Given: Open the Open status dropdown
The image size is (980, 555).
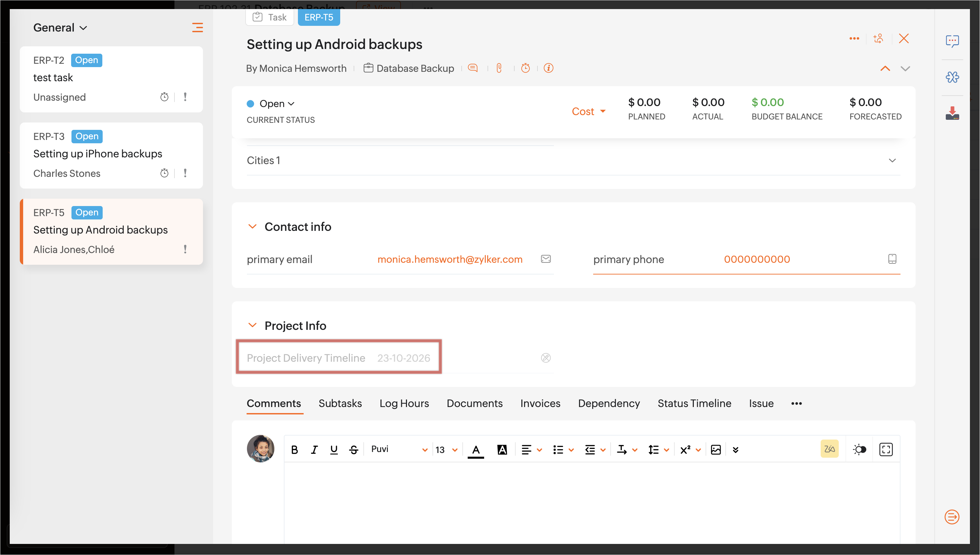Looking at the screenshot, I should pyautogui.click(x=277, y=104).
